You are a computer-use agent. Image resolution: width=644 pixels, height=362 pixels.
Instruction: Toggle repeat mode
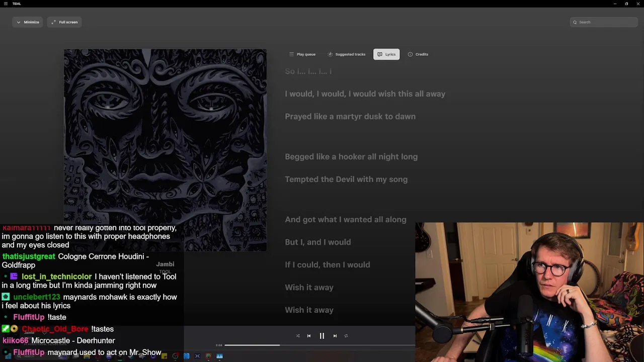[x=346, y=336]
